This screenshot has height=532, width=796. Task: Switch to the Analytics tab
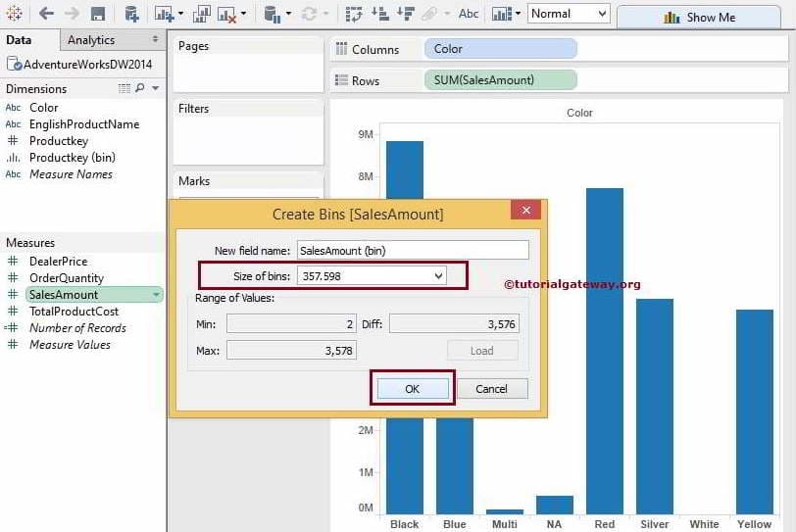pos(91,39)
